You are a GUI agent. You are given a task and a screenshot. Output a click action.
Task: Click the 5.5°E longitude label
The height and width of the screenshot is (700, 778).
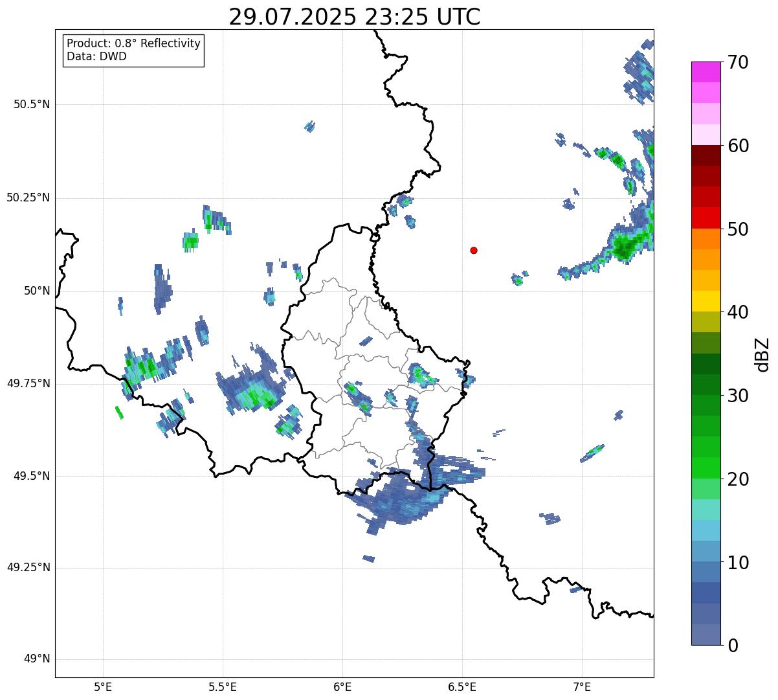point(223,686)
